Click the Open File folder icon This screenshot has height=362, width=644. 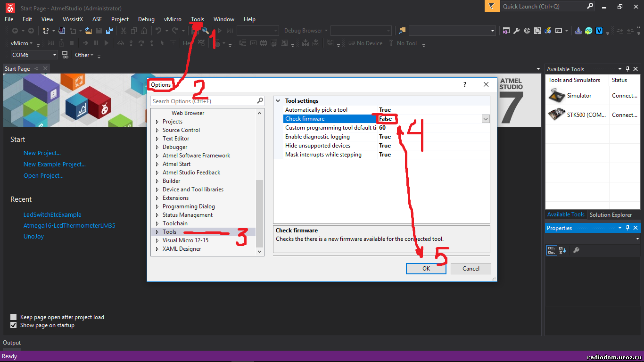tap(88, 31)
